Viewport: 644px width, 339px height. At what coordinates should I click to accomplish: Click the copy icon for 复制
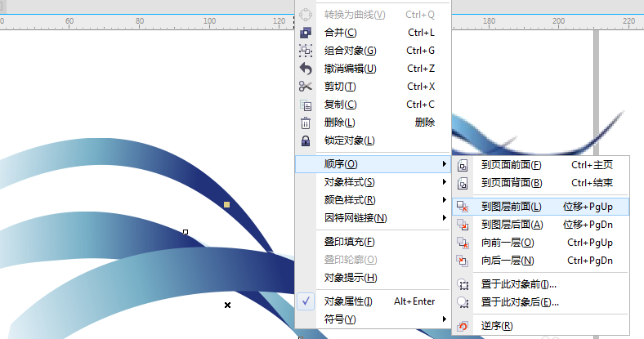[306, 105]
